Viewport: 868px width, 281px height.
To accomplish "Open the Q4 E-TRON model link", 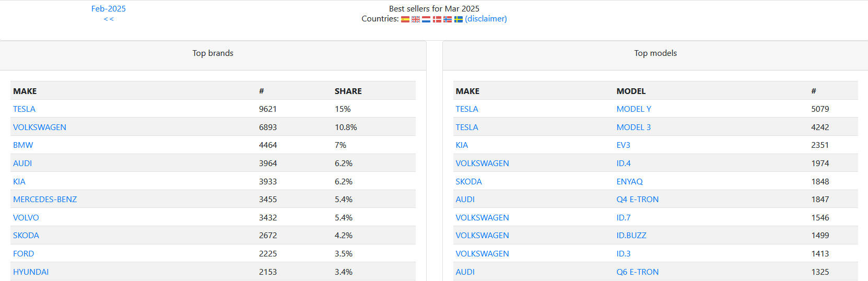I will (637, 199).
